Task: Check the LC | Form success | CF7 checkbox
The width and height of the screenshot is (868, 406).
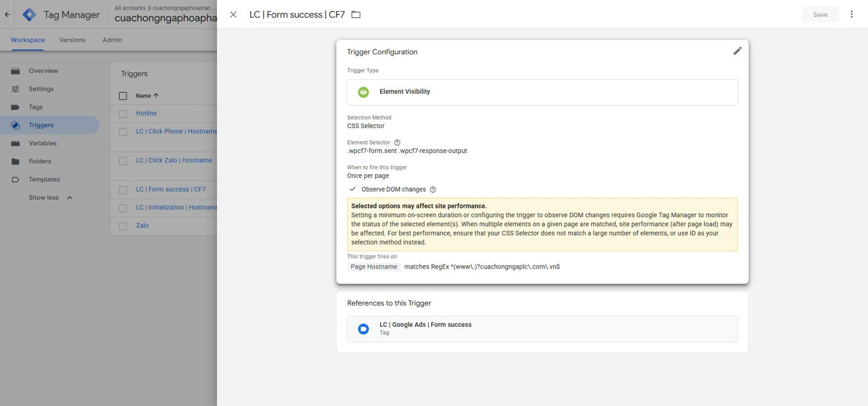Action: (x=123, y=190)
